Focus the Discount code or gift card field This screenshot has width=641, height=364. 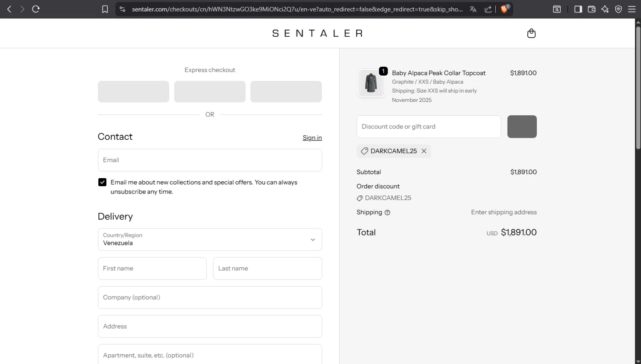click(429, 126)
